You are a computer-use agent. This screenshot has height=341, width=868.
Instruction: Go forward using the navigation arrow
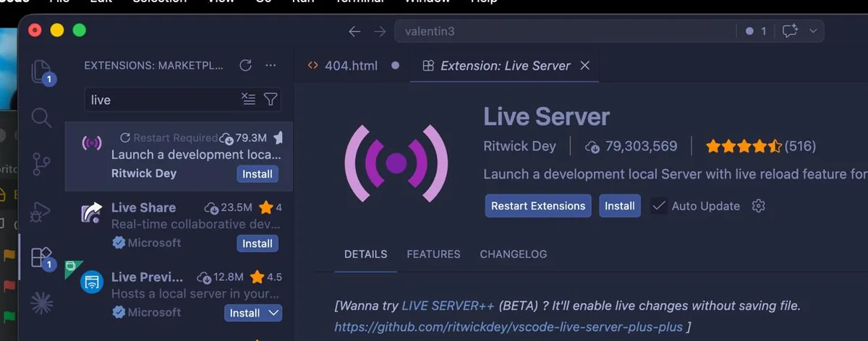[x=380, y=31]
